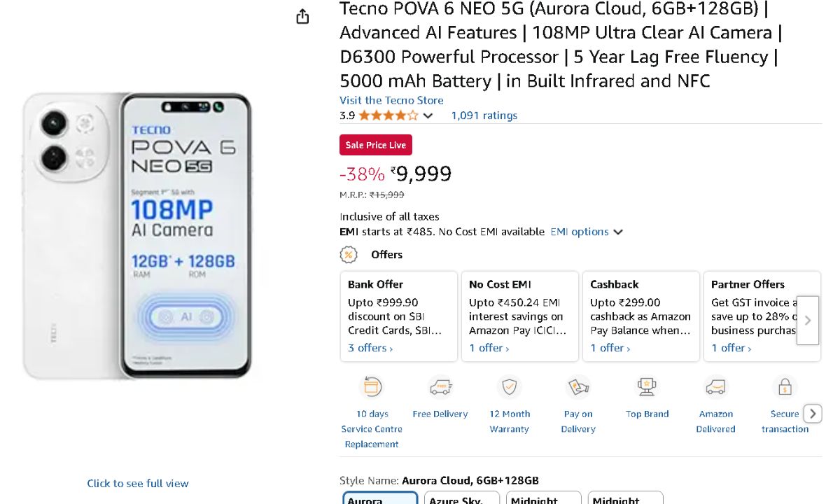Screen dimensions: 840x504
Task: Click the share icon above product image
Action: click(x=302, y=17)
